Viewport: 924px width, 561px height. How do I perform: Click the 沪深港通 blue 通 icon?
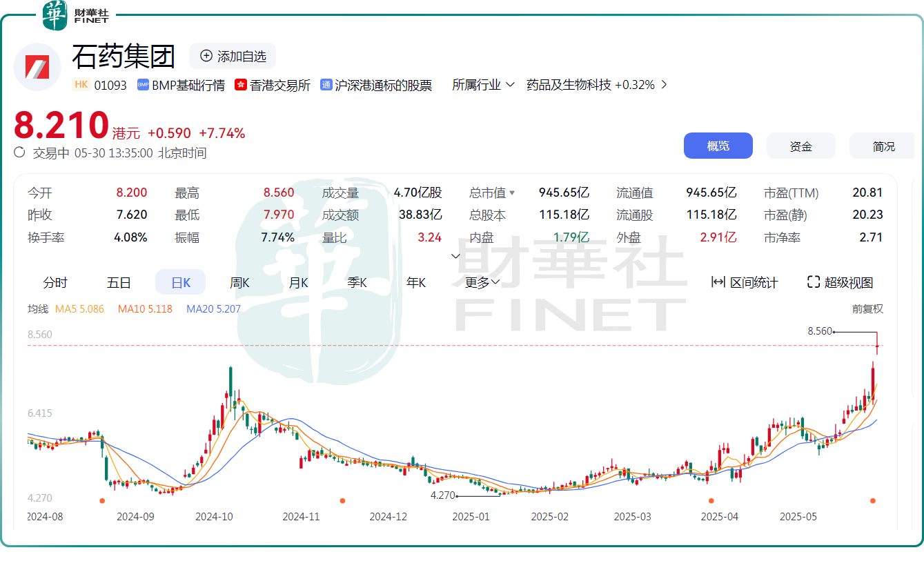tap(326, 85)
